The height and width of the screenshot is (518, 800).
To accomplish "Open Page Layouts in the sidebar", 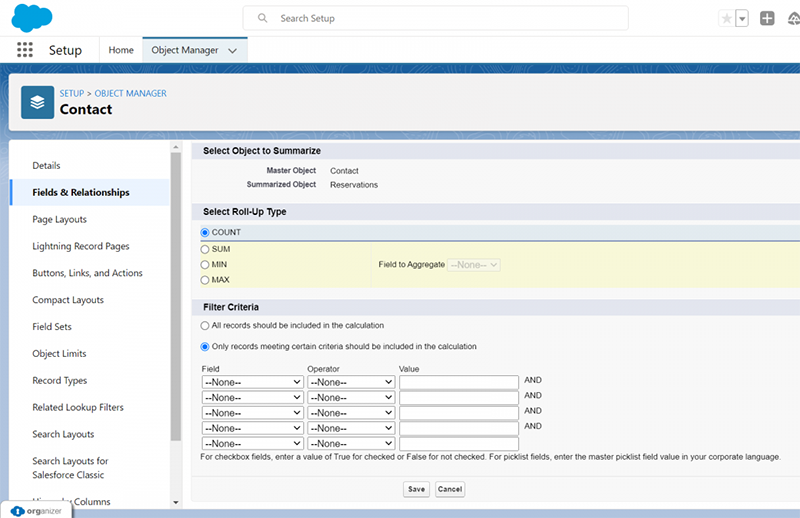I will (59, 219).
